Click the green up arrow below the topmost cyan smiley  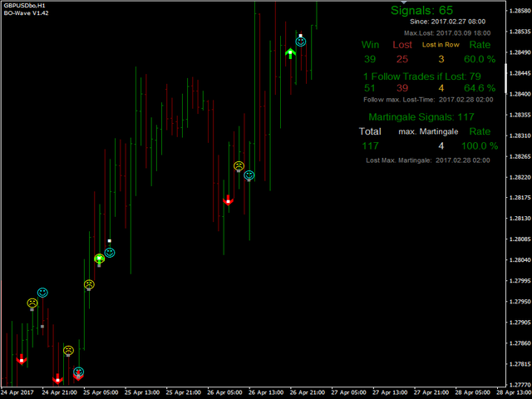pyautogui.click(x=290, y=53)
